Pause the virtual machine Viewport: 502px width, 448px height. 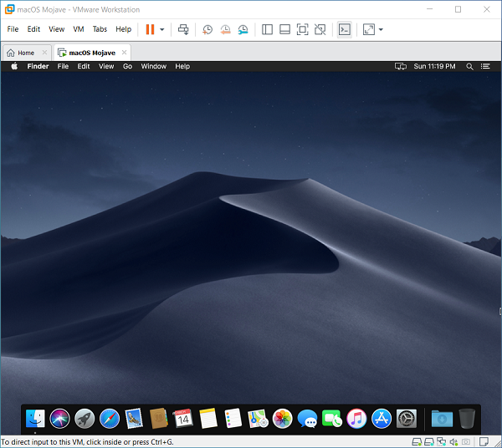(150, 29)
